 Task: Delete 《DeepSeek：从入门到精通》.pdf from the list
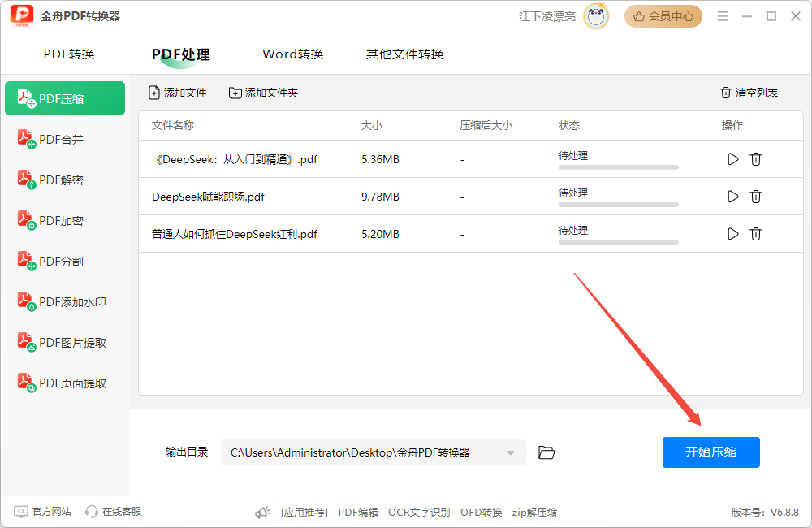click(755, 159)
